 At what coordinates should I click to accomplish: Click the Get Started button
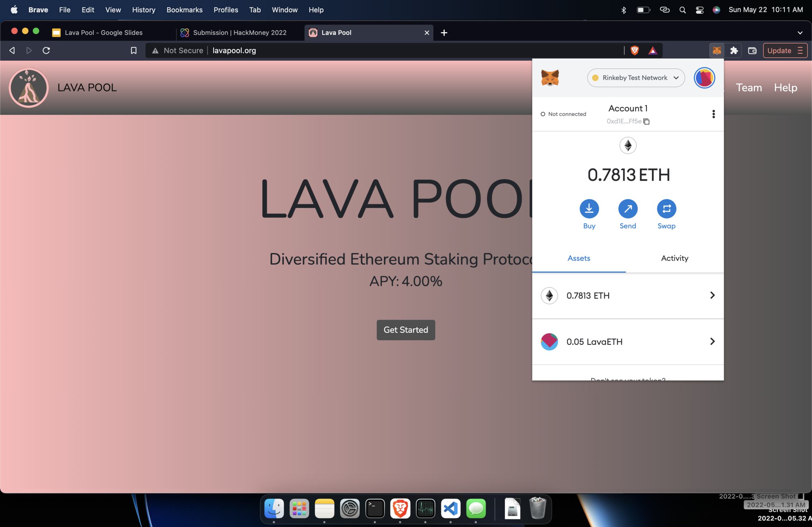click(406, 330)
